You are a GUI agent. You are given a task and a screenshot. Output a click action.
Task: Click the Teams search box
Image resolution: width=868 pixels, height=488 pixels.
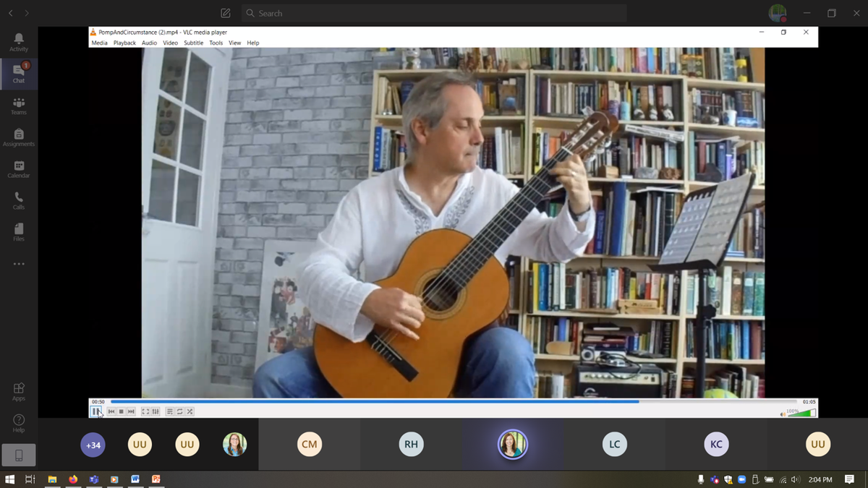coord(434,13)
